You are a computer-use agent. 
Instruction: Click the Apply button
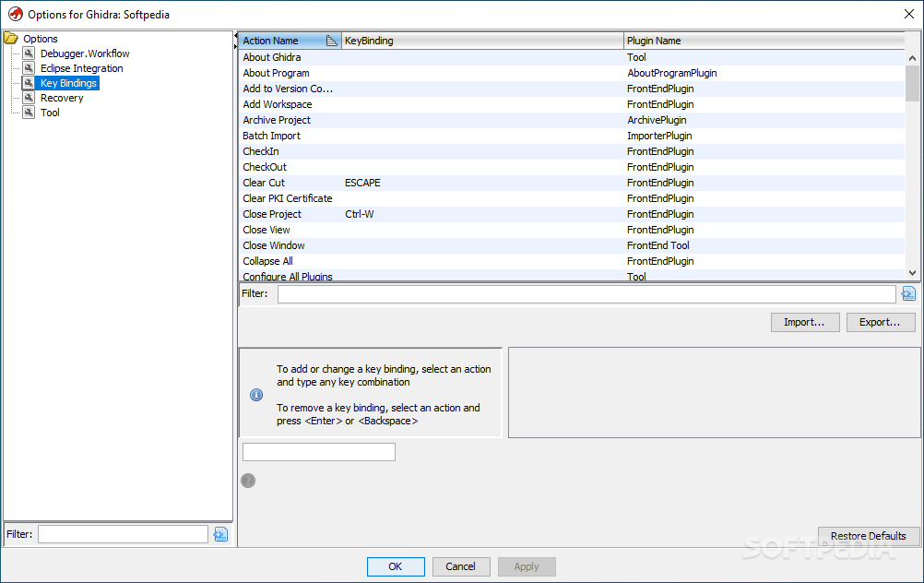(x=527, y=566)
